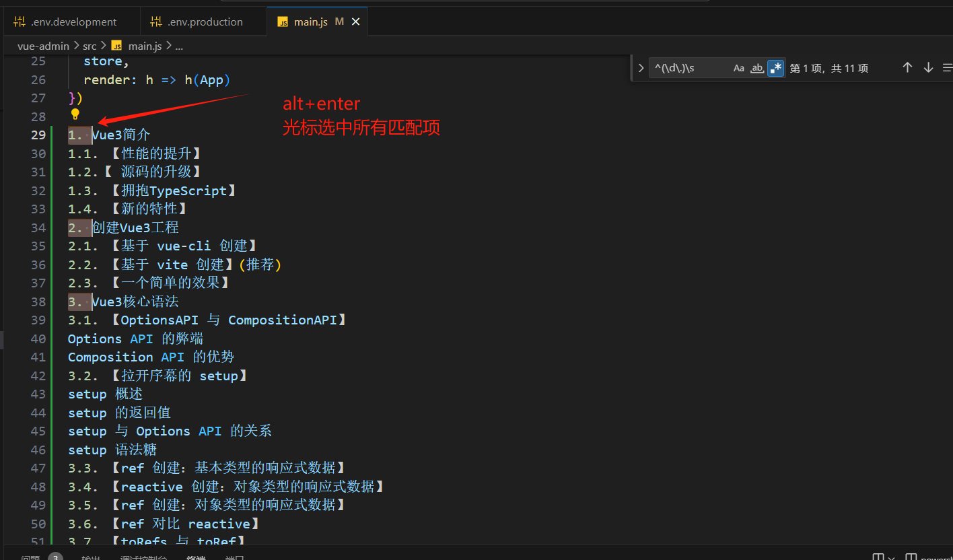This screenshot has width=953, height=560.
Task: Go to previous match with up arrow
Action: (907, 68)
